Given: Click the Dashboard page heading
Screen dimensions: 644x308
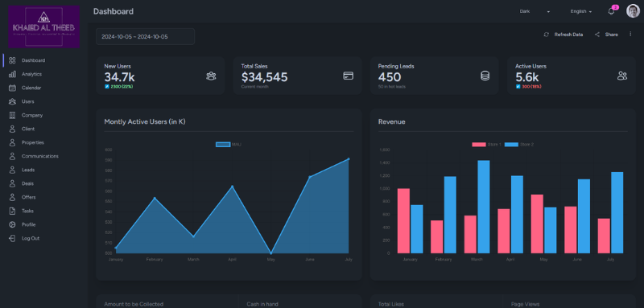Looking at the screenshot, I should point(114,11).
